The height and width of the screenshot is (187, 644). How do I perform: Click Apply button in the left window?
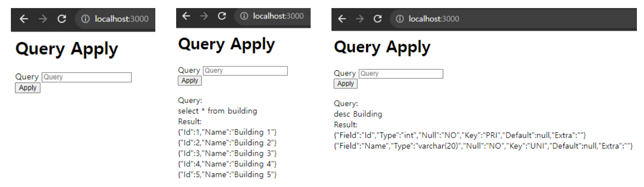(x=28, y=88)
